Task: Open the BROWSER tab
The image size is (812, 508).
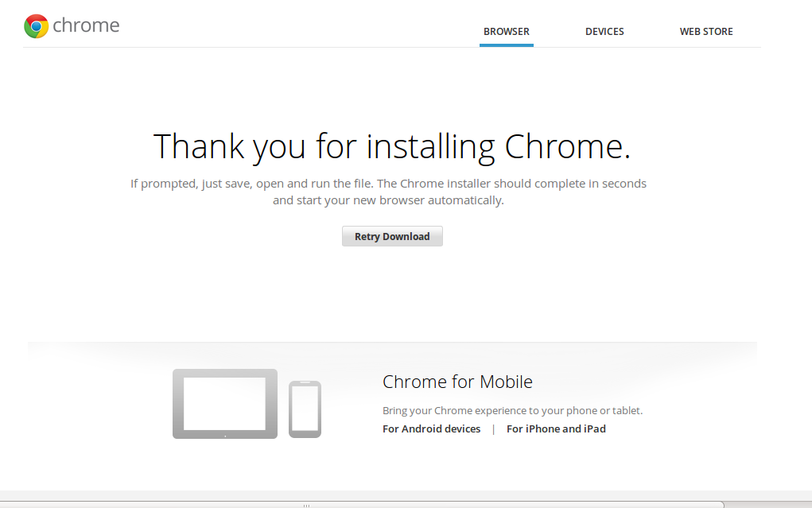Action: 507,32
